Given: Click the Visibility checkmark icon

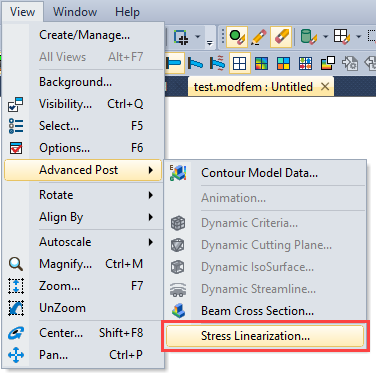Looking at the screenshot, I should (16, 104).
